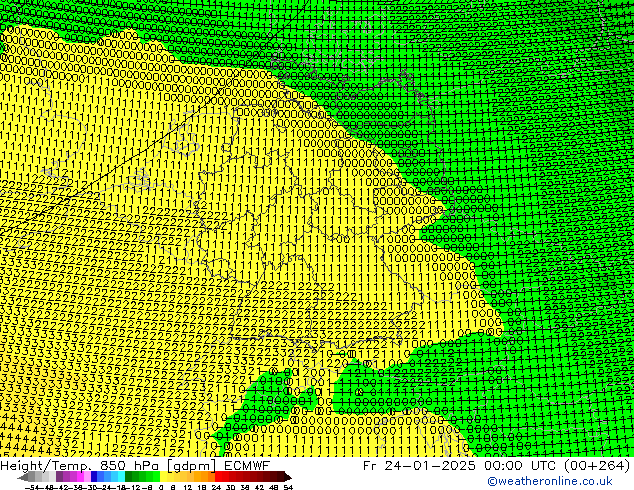Click the dark green legend swatch near -12

pos(128,477)
